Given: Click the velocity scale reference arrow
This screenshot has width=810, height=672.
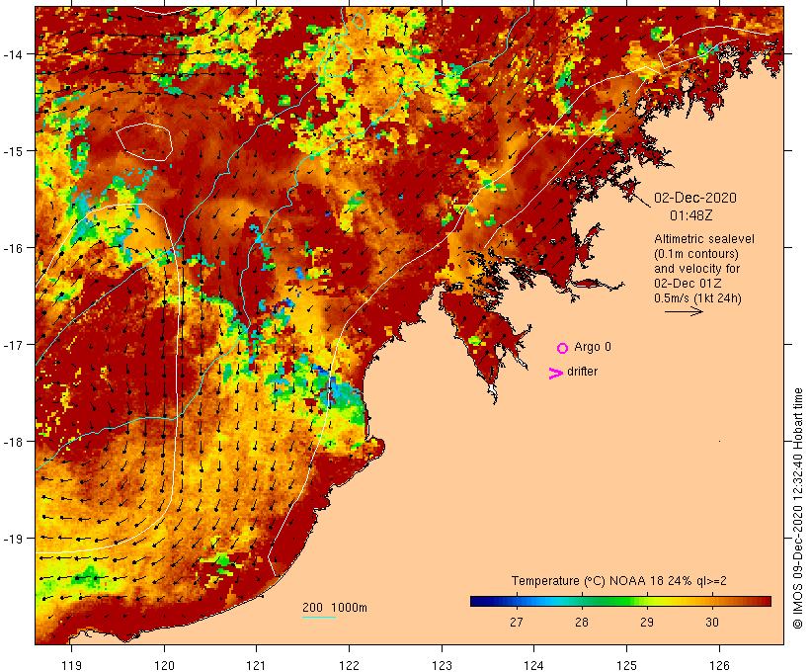Looking at the screenshot, I should click(x=684, y=311).
